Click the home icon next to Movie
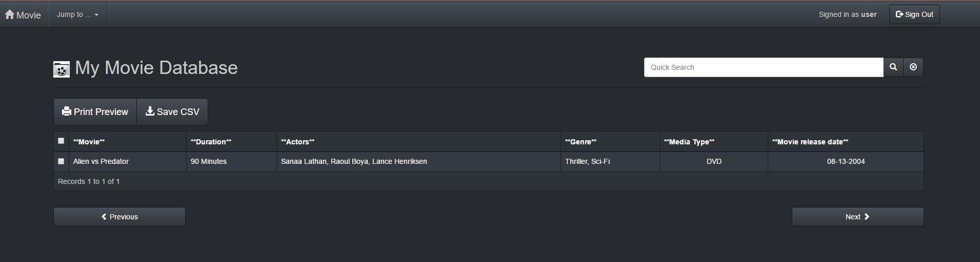Image resolution: width=980 pixels, height=262 pixels. tap(9, 14)
